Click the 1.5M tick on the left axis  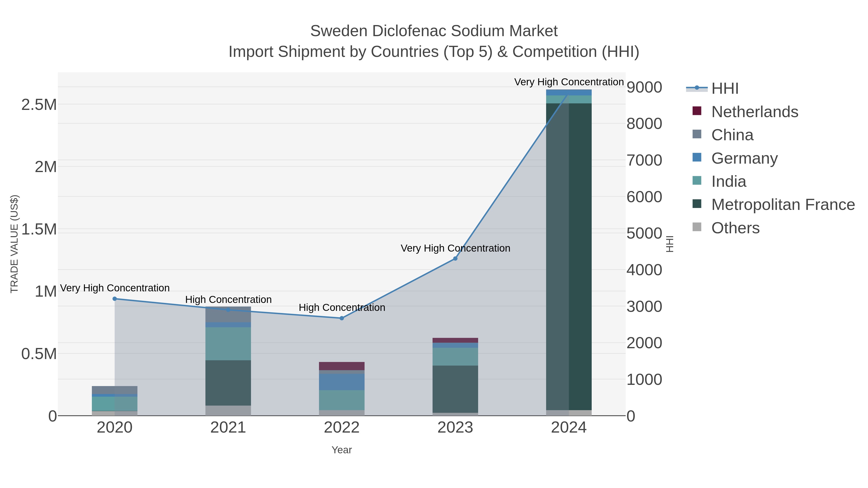39,229
